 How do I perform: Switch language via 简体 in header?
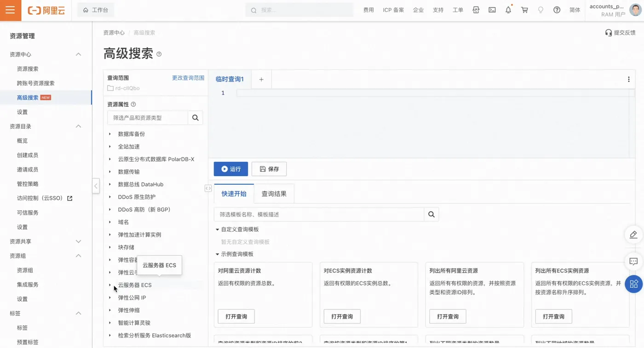575,10
